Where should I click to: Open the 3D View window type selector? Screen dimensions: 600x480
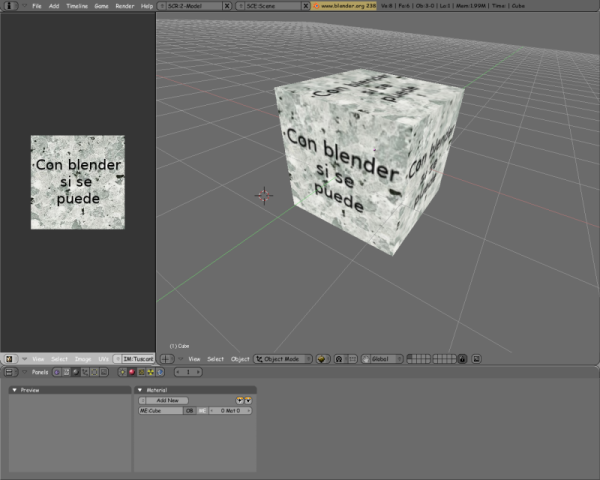point(166,359)
